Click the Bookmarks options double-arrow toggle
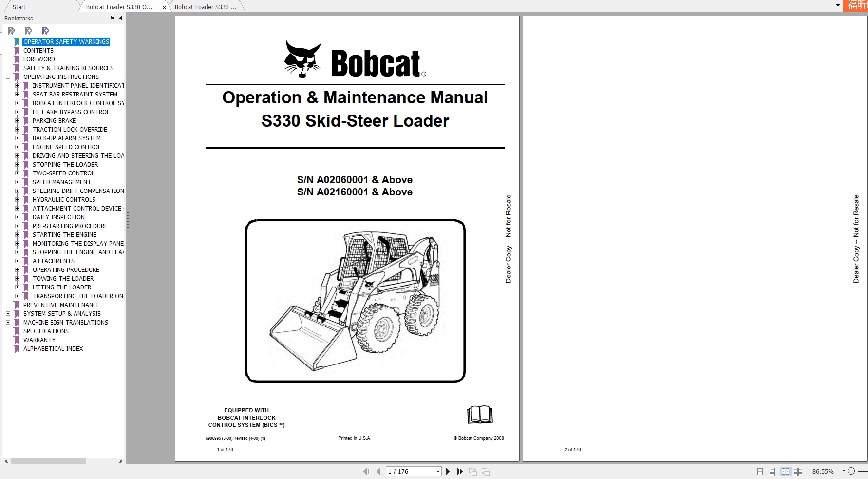This screenshot has width=868, height=479. (x=112, y=18)
